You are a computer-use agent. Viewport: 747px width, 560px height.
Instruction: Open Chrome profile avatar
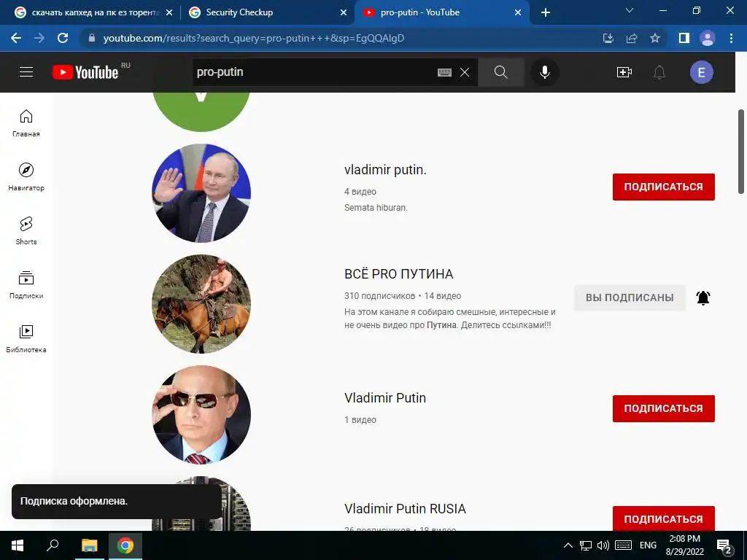pyautogui.click(x=708, y=38)
